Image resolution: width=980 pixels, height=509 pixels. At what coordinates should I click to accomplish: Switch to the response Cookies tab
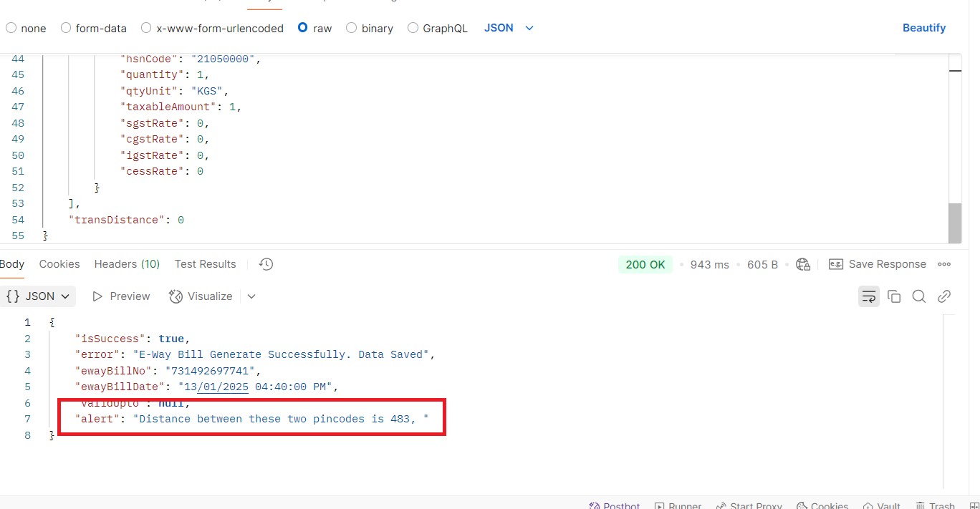tap(59, 264)
